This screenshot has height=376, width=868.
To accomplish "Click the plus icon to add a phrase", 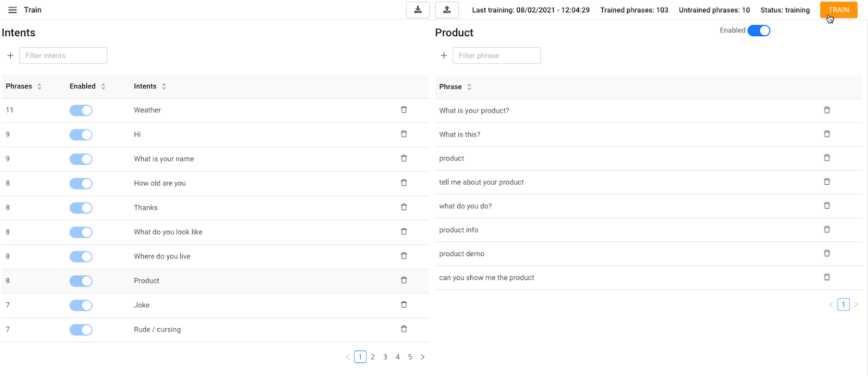I will 444,55.
